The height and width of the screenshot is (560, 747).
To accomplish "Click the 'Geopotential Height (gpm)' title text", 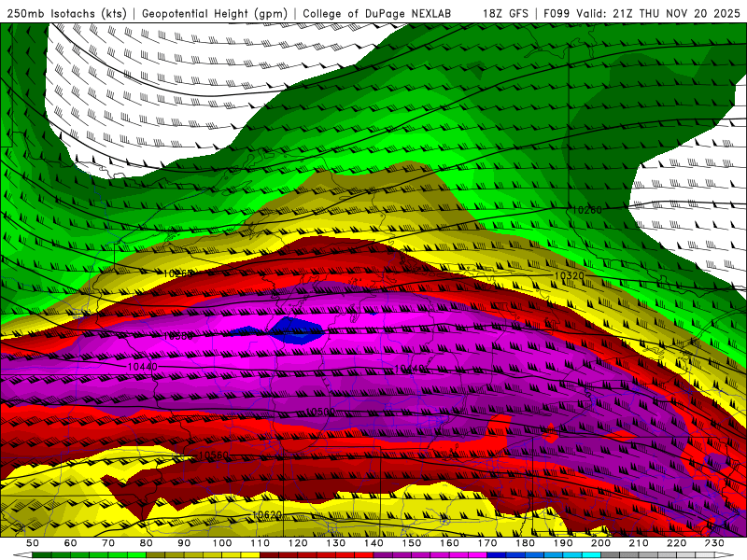I will tap(215, 14).
